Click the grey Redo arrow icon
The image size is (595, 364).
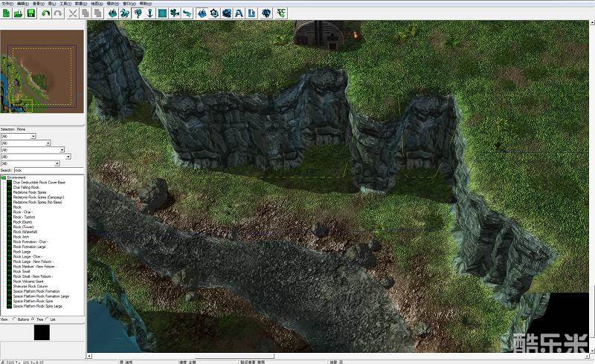(x=57, y=13)
